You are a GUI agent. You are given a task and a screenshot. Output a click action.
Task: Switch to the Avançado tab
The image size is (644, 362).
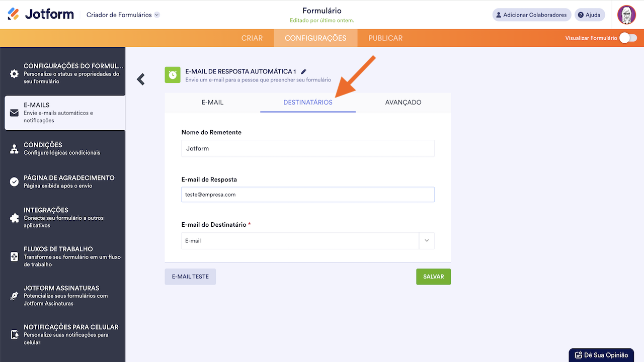click(403, 103)
